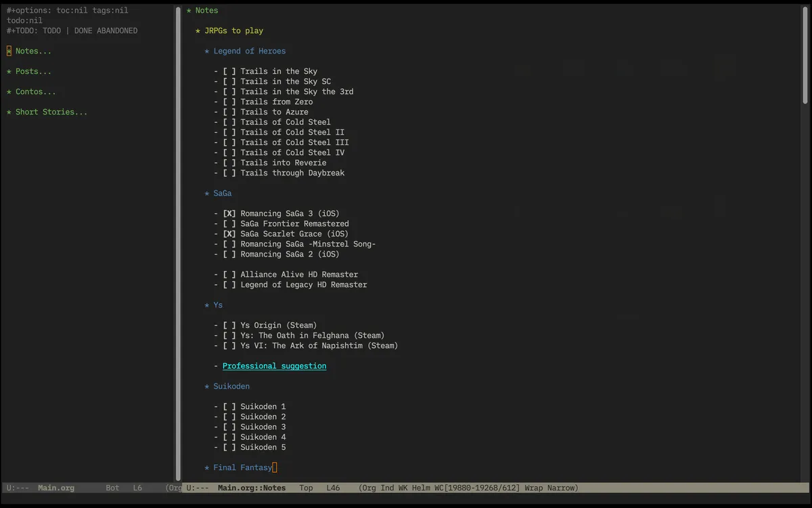Uncheck Romancing SaGa 3 (iOS) checkbox

229,213
